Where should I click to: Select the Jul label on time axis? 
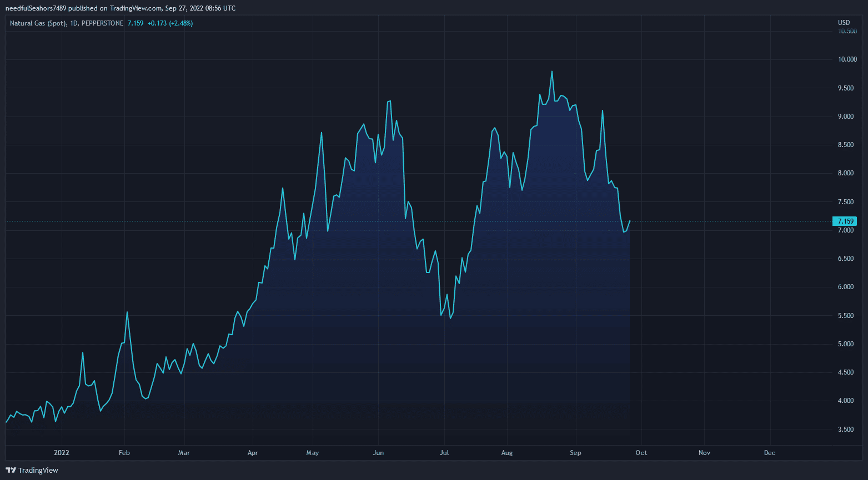[x=444, y=453]
